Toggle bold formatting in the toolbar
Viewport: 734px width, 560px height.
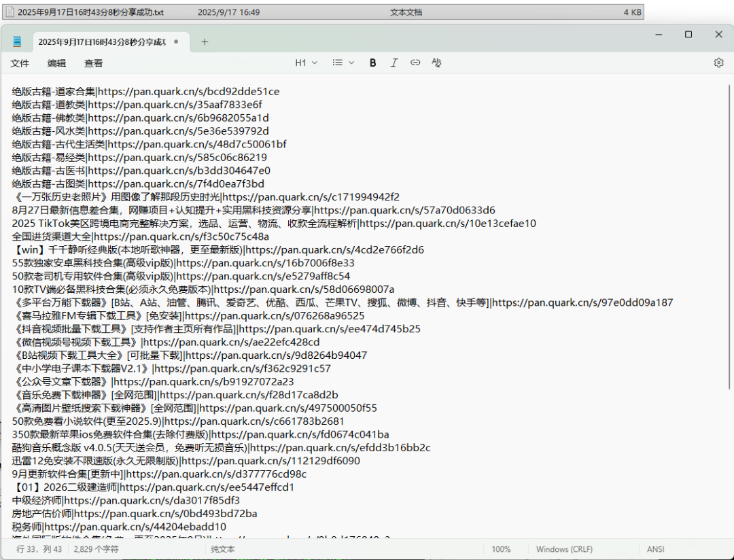(372, 63)
